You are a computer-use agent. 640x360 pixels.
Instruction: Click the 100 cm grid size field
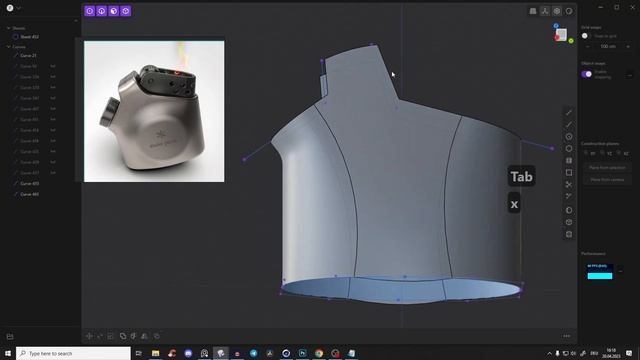click(608, 47)
